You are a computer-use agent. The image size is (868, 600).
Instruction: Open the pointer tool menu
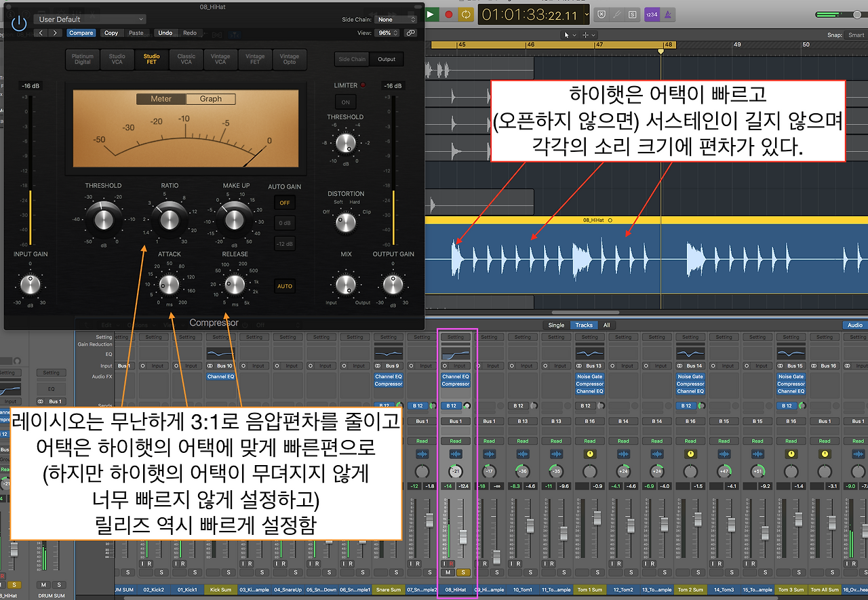[570, 35]
